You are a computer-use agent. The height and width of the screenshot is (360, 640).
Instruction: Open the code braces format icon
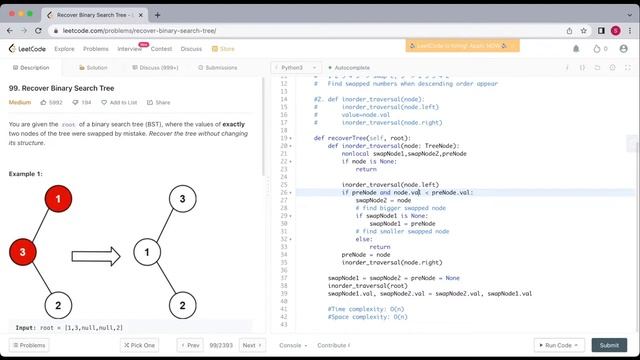582,68
